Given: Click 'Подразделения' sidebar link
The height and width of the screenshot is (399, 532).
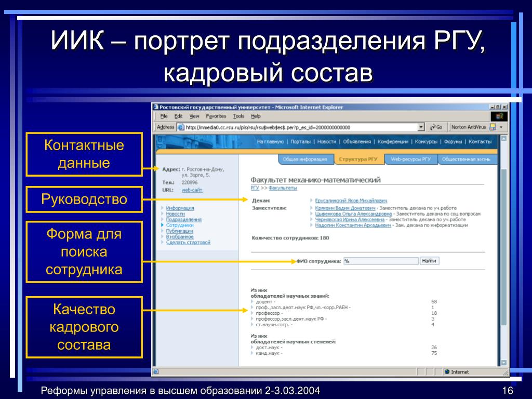Looking at the screenshot, I should (183, 220).
